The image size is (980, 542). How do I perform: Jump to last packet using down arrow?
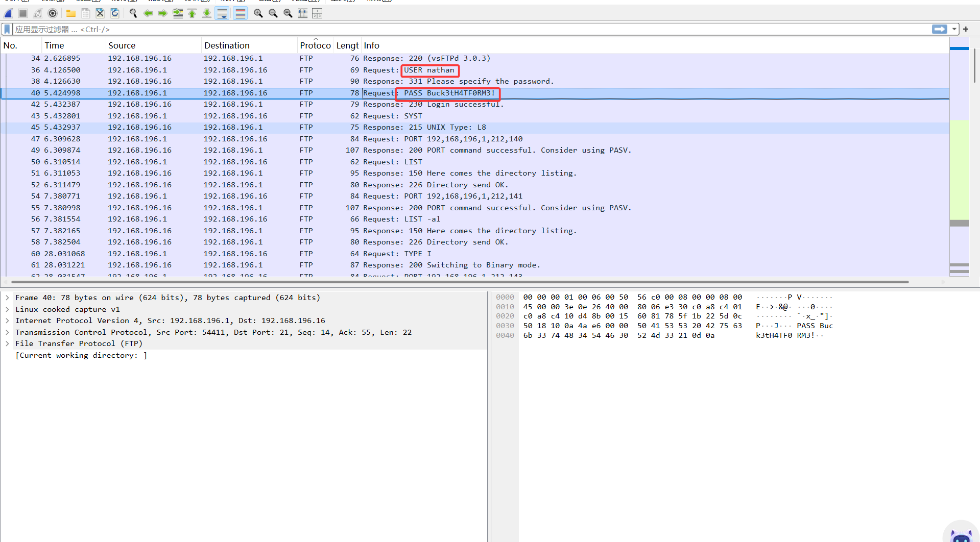[x=207, y=13]
